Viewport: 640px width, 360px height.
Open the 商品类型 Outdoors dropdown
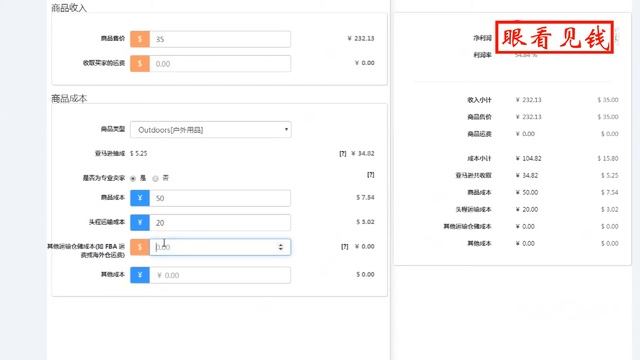click(x=211, y=130)
